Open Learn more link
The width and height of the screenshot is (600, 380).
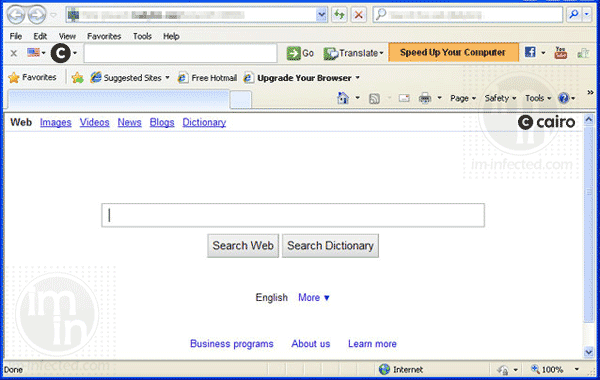tap(372, 344)
